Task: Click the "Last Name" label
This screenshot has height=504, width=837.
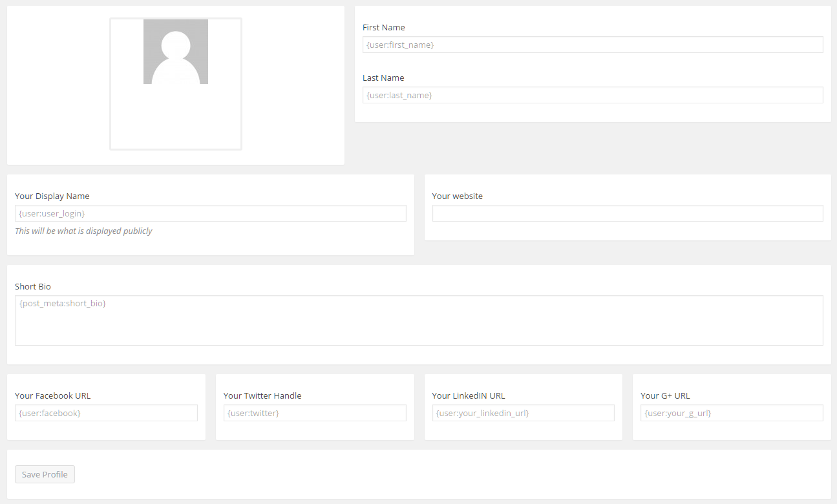Action: click(x=383, y=78)
